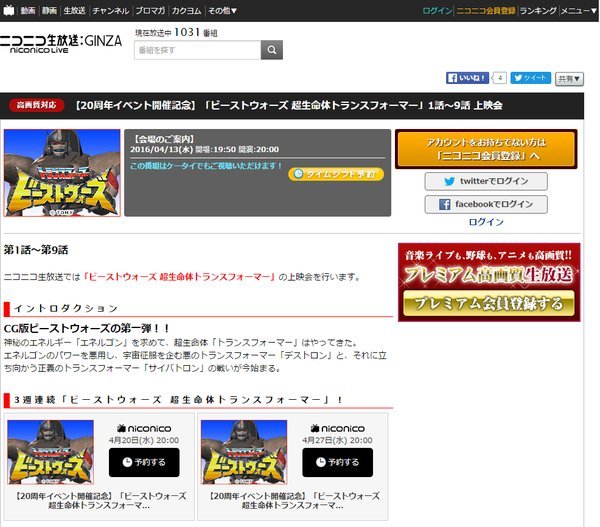The image size is (600, 527).
Task: Reserve the 4月20日 broadcast with 予約する
Action: 143,462
